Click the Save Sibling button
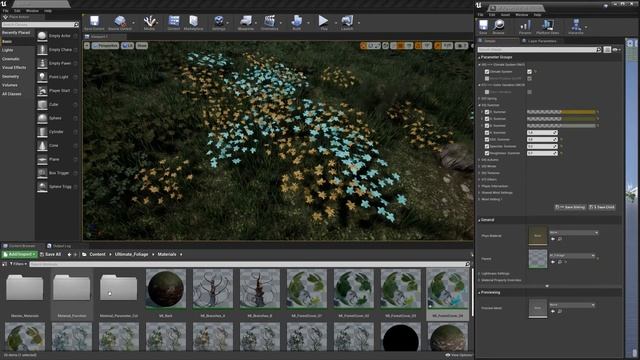The height and width of the screenshot is (360, 640). coord(571,207)
